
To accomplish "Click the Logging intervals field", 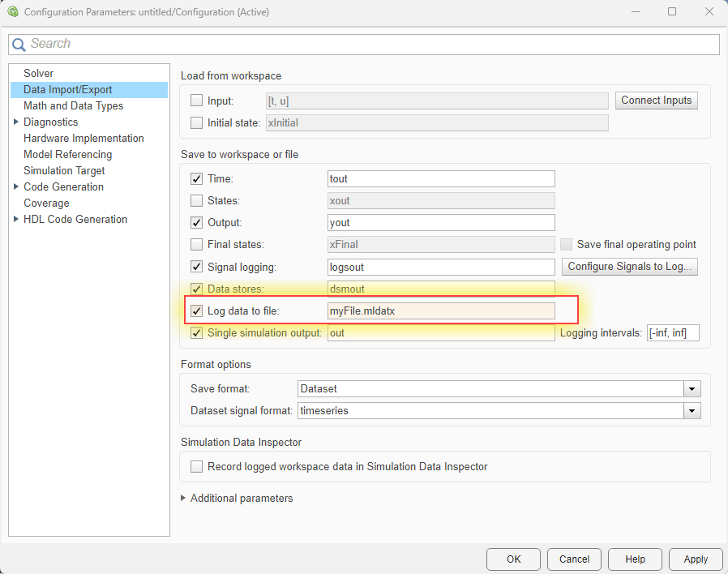I will point(673,333).
